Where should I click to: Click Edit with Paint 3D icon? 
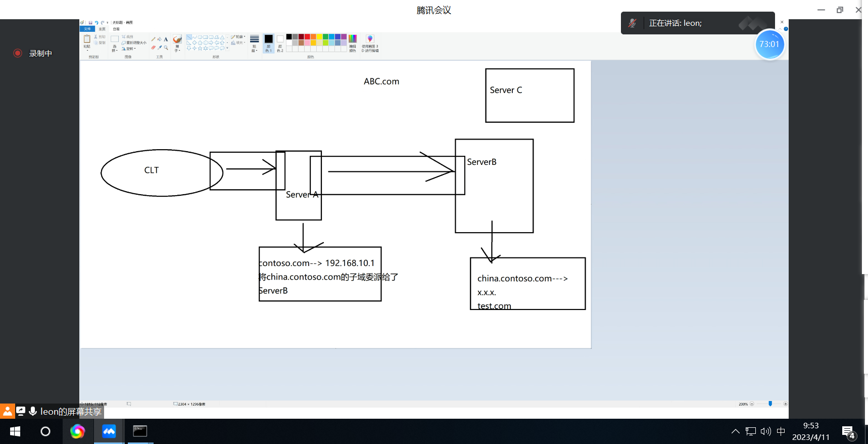(370, 43)
